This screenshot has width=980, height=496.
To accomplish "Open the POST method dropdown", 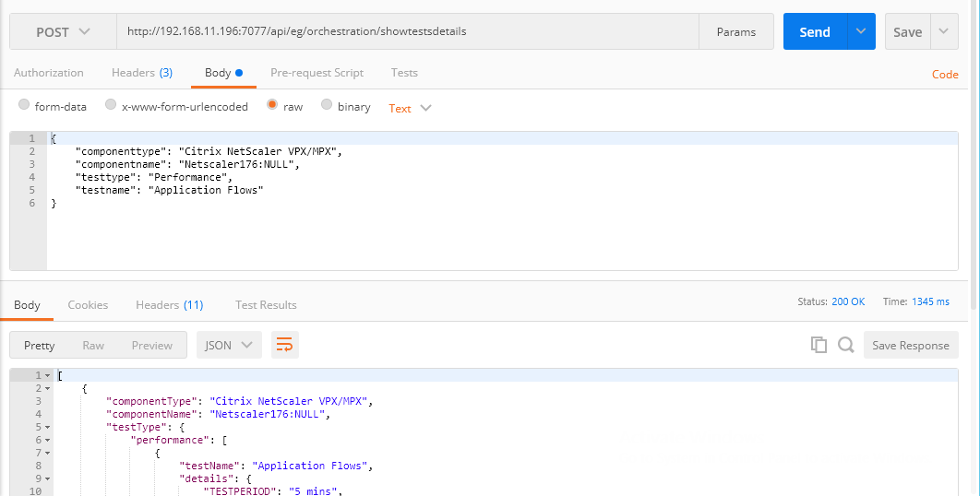I will (63, 32).
